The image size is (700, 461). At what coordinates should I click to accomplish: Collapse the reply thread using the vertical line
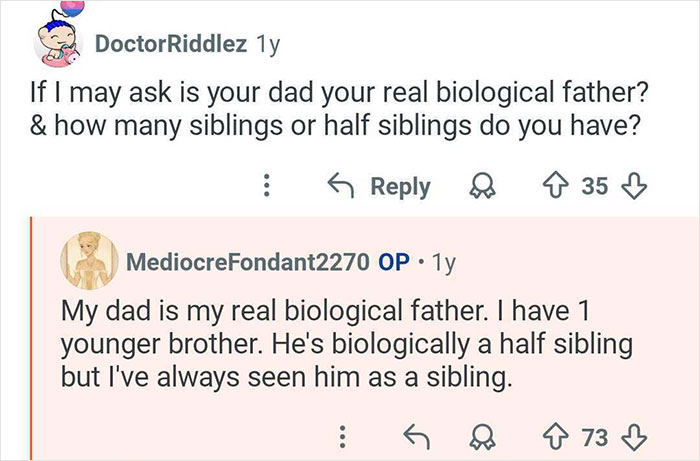(31, 330)
